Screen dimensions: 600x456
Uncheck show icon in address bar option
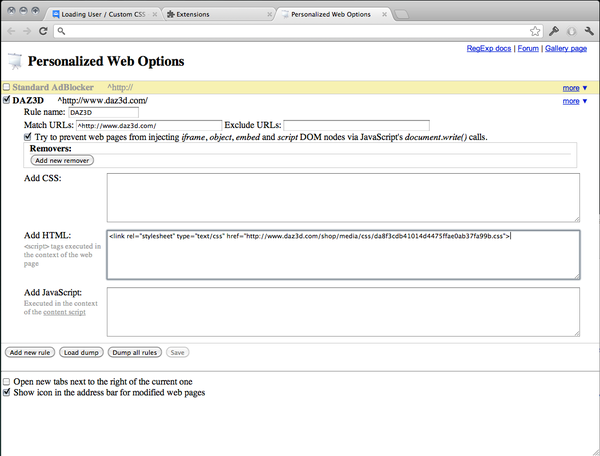click(7, 392)
